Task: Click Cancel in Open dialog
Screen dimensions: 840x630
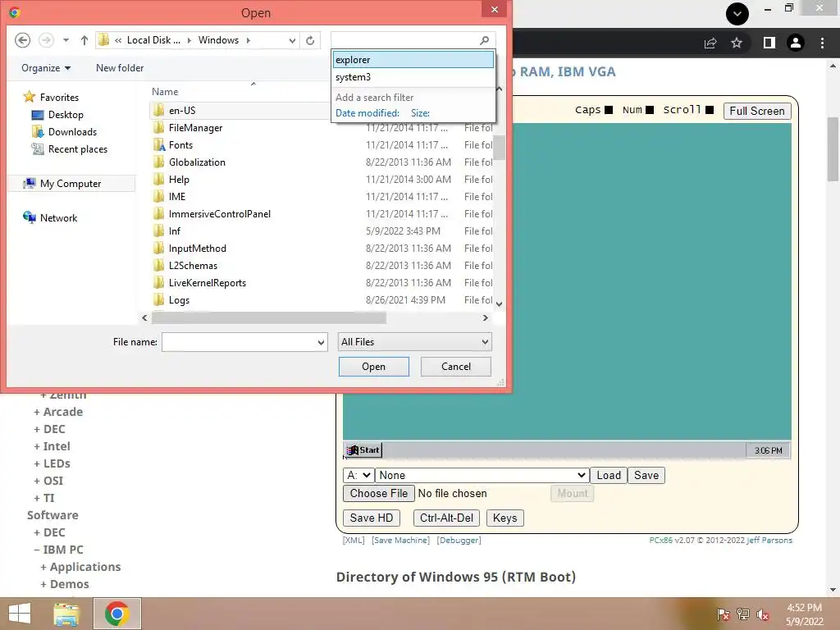Action: [x=456, y=367]
